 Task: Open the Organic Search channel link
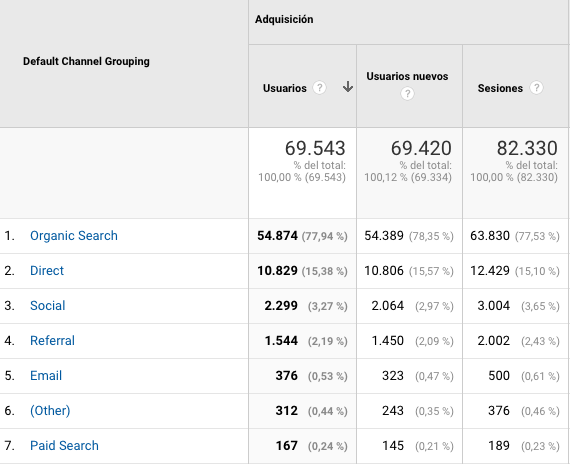tap(74, 236)
